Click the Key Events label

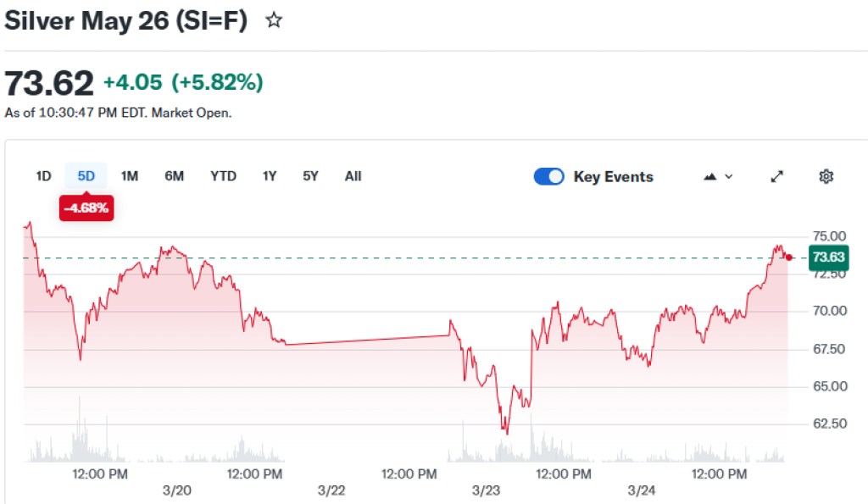(613, 176)
